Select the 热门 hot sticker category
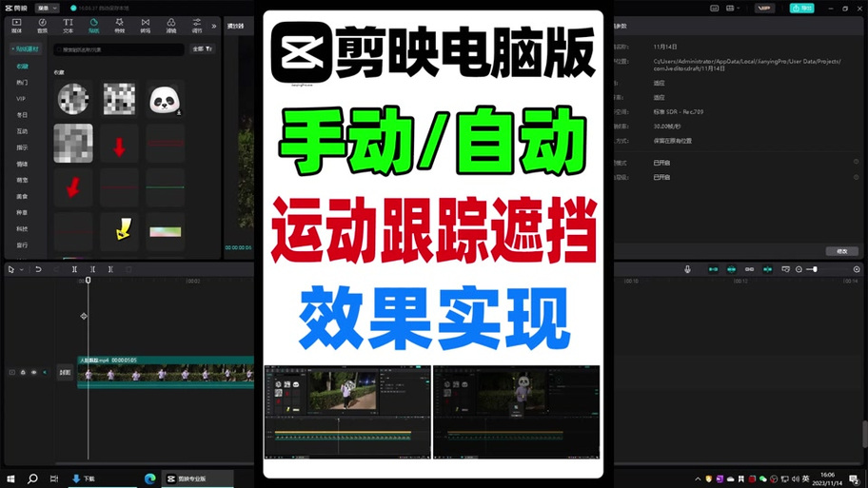This screenshot has width=868, height=488. 22,83
